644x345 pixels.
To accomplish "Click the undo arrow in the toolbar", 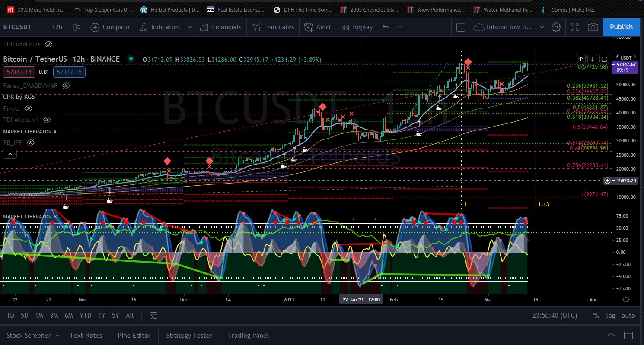I will pos(386,27).
